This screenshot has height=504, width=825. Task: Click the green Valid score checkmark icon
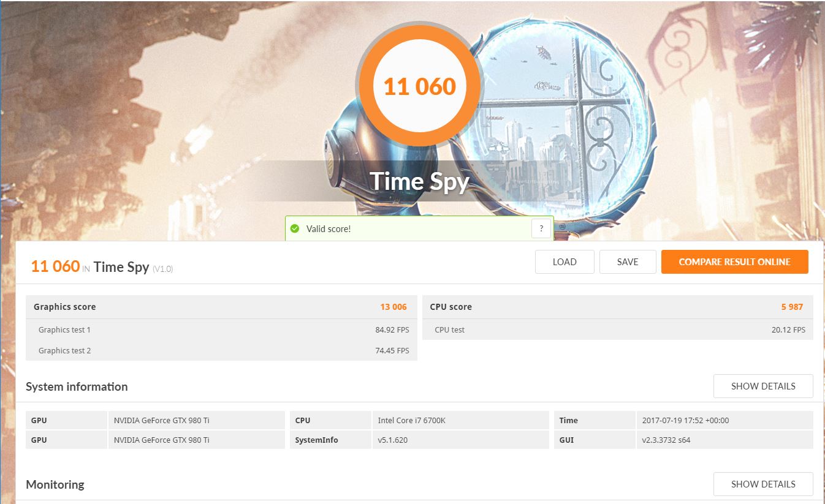(x=295, y=228)
